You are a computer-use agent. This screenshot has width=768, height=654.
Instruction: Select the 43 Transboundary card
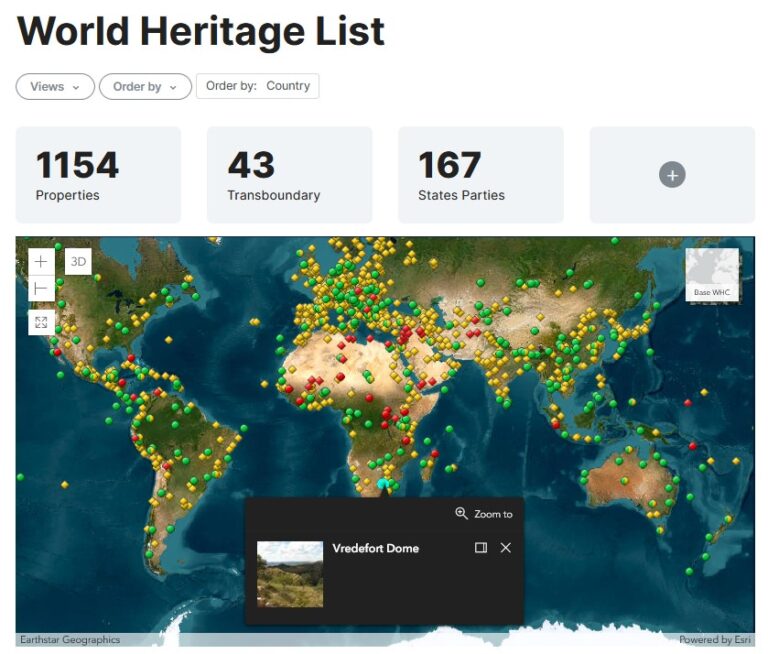click(x=289, y=175)
